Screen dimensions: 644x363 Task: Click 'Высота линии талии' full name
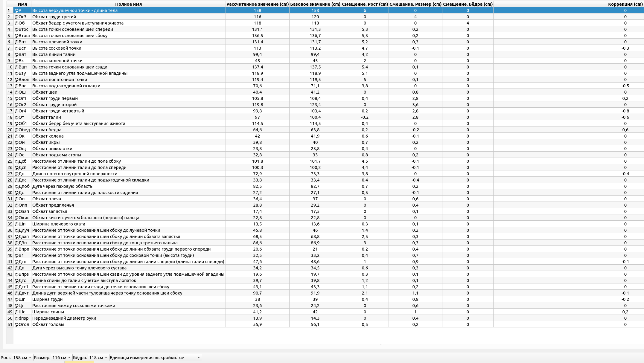[x=54, y=54]
